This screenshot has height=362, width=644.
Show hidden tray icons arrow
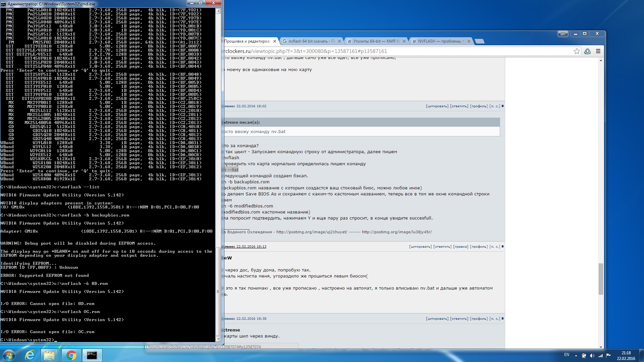pyautogui.click(x=576, y=356)
